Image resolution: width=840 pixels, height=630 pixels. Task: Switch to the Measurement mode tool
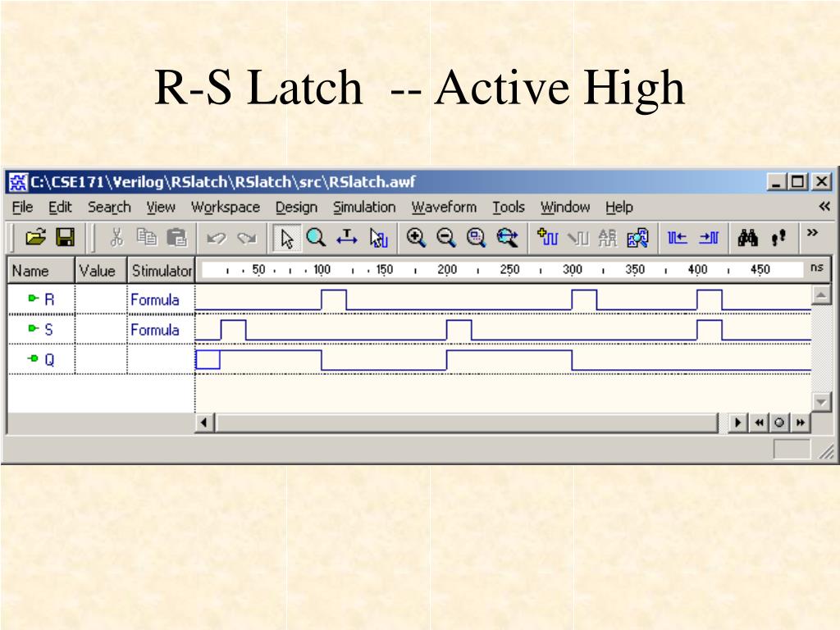click(347, 237)
